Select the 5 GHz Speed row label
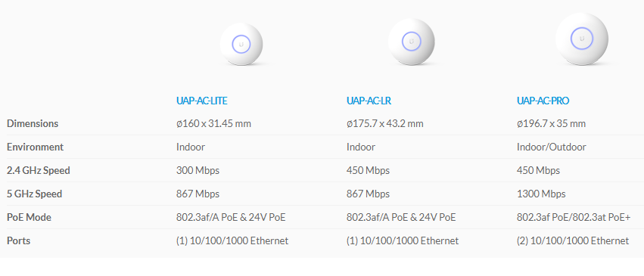644x276 pixels. tap(35, 194)
